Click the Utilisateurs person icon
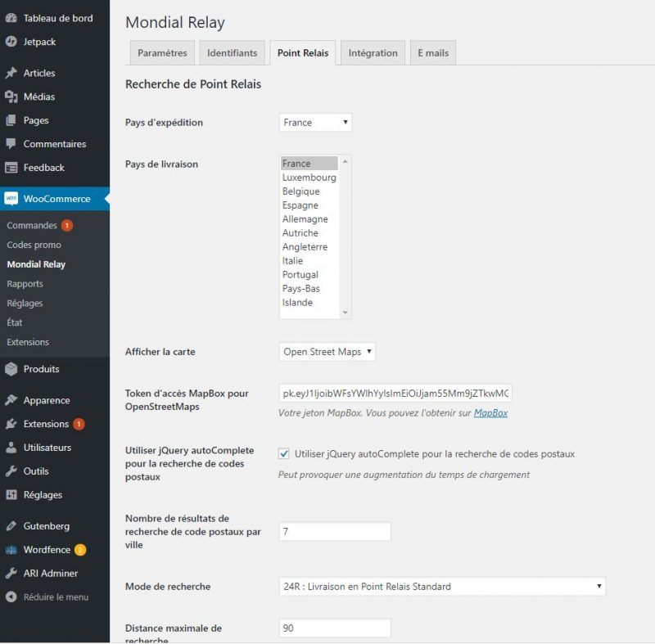The width and height of the screenshot is (655, 644). coord(11,447)
